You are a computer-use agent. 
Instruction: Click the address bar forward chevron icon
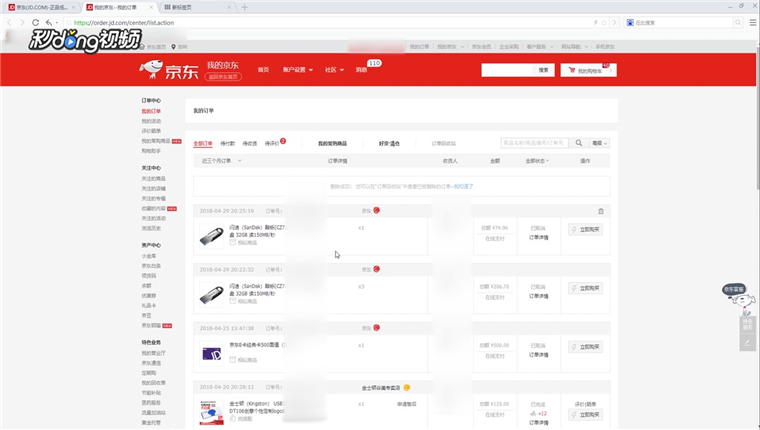click(x=614, y=22)
